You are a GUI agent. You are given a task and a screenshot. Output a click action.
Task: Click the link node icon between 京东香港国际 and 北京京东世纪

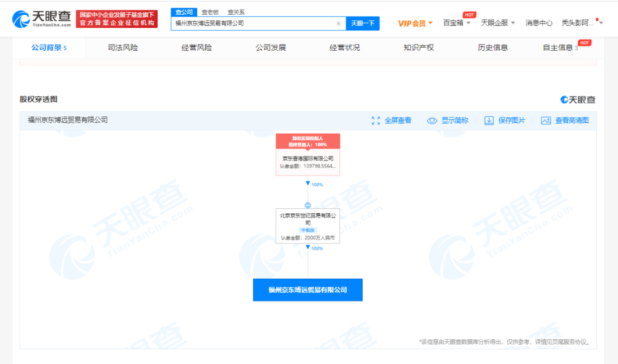point(308,205)
